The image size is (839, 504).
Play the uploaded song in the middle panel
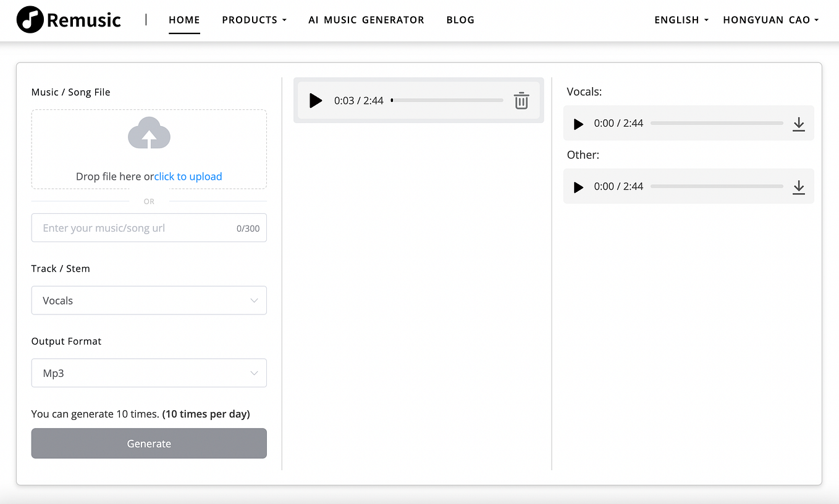(315, 100)
